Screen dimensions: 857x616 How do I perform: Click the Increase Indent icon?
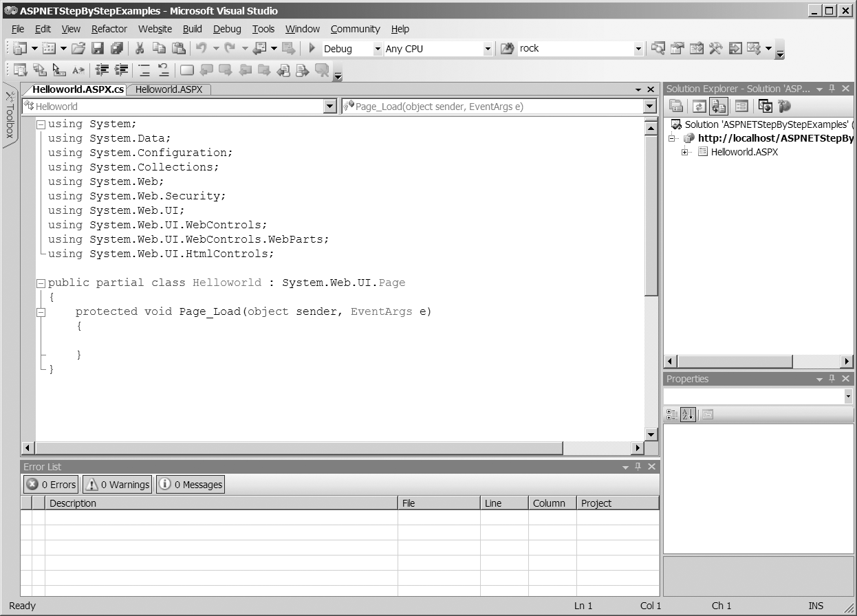(x=122, y=69)
